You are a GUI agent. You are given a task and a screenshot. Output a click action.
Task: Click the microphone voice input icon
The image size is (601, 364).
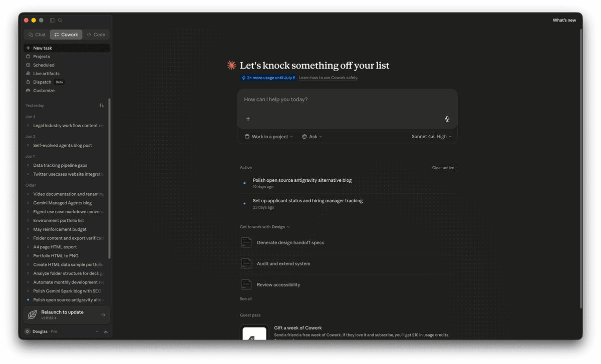point(447,119)
